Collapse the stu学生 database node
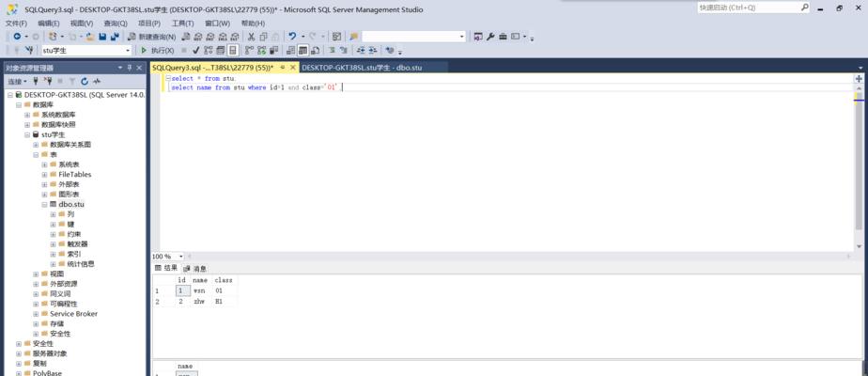 (27, 134)
